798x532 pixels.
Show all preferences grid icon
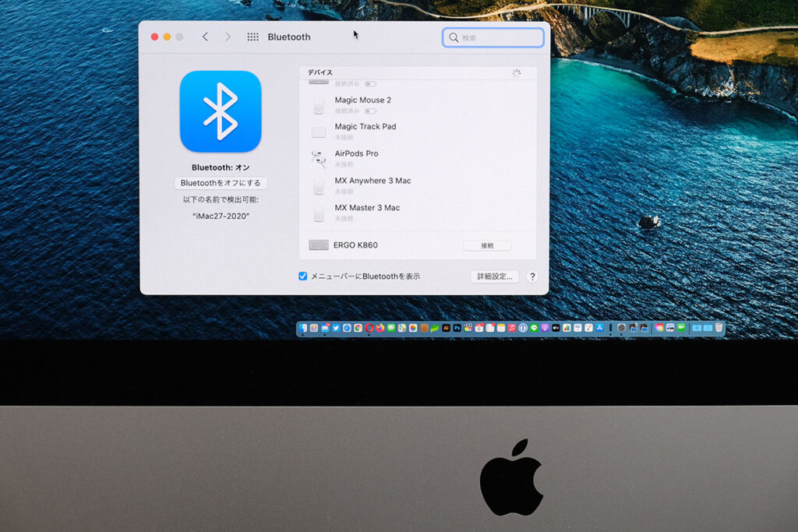point(252,37)
